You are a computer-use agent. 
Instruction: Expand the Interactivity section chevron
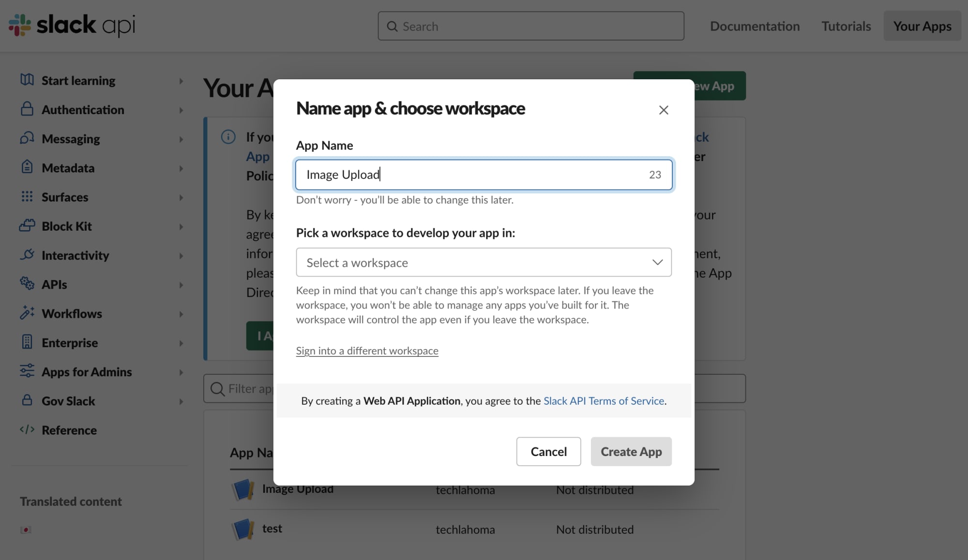[181, 256]
